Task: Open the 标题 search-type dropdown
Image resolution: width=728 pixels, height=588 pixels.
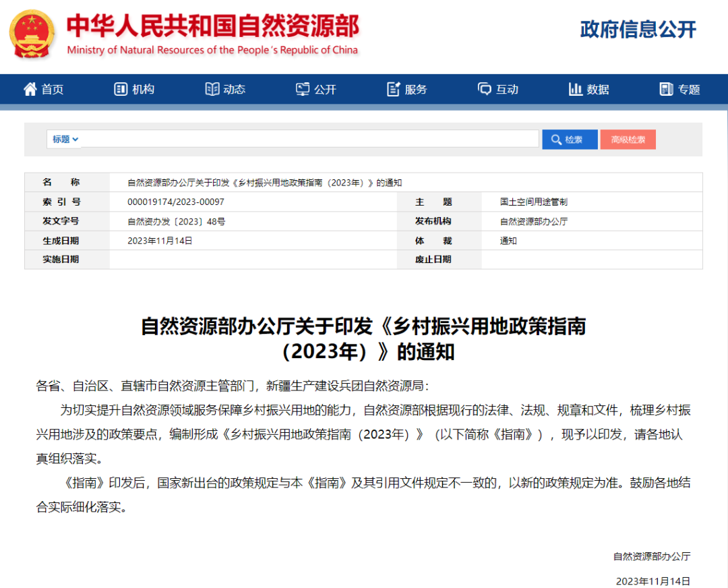Action: 65,140
